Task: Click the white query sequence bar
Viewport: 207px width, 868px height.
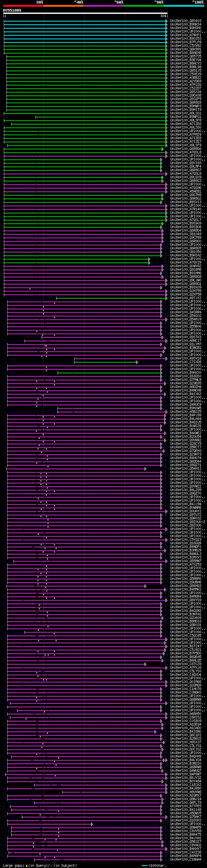Action: point(85,14)
